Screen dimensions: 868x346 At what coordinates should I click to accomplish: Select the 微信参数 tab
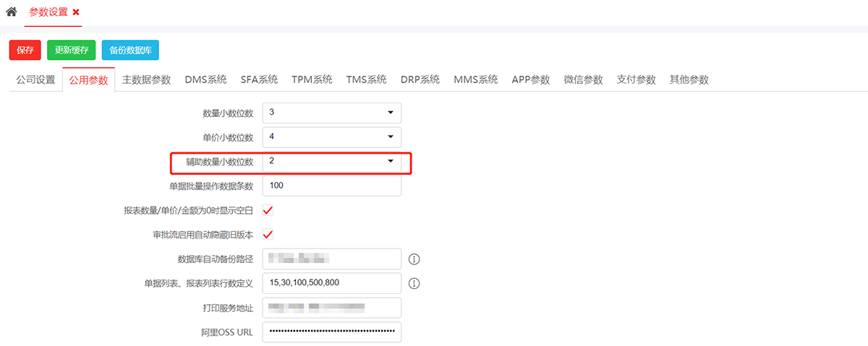click(583, 80)
